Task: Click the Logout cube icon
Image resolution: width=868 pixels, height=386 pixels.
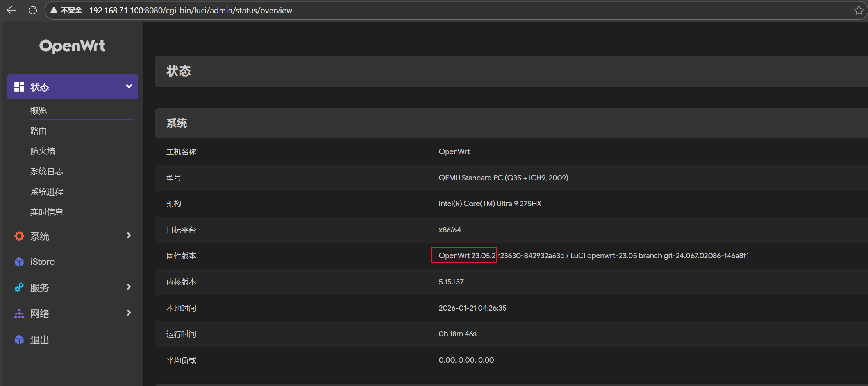Action: point(19,340)
